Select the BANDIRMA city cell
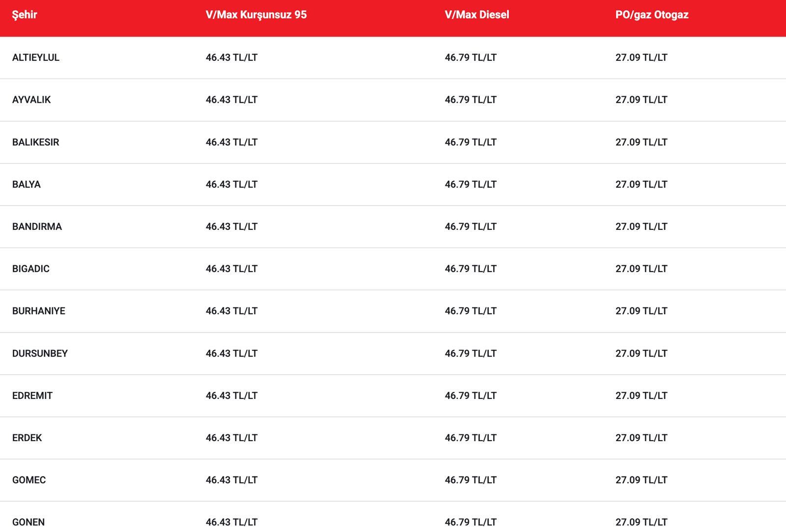This screenshot has width=786, height=532. click(x=37, y=226)
